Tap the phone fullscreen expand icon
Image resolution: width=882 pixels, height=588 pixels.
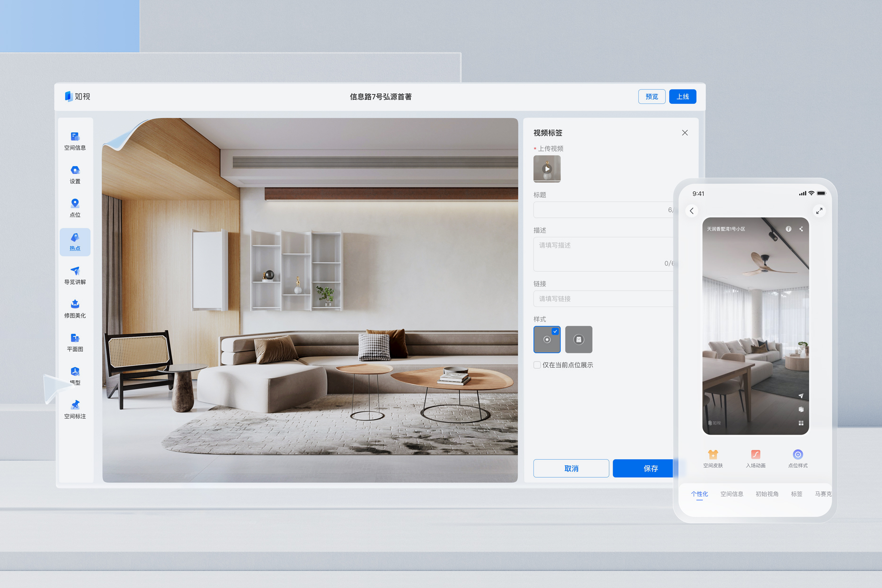pos(819,211)
